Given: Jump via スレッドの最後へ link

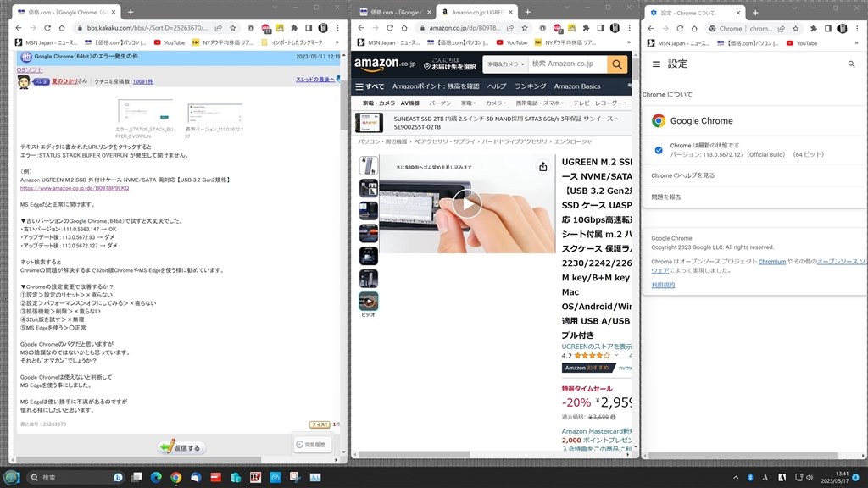Looking at the screenshot, I should click(x=315, y=80).
